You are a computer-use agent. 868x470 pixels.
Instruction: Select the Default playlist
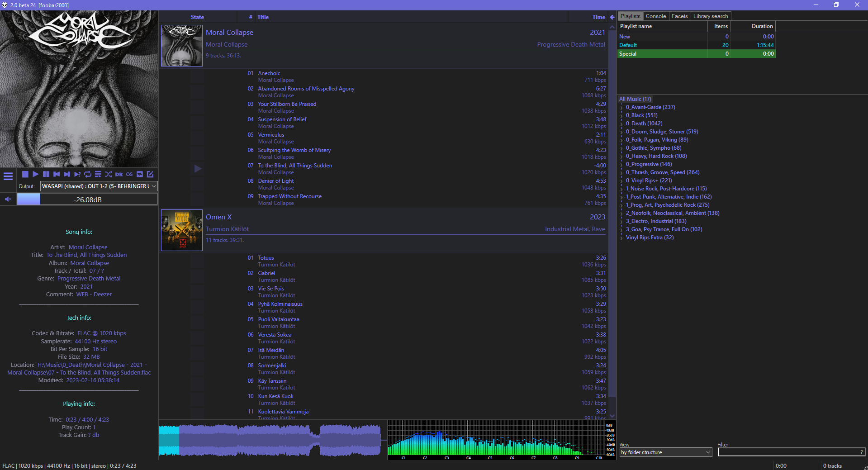tap(628, 45)
